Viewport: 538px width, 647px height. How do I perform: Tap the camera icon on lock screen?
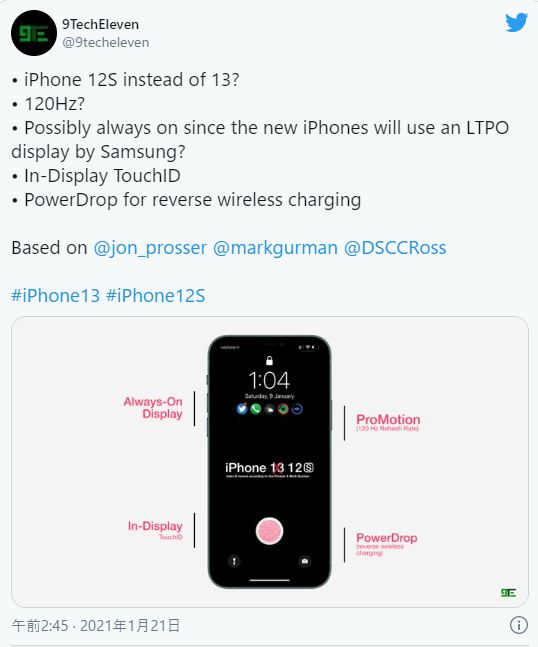(304, 561)
